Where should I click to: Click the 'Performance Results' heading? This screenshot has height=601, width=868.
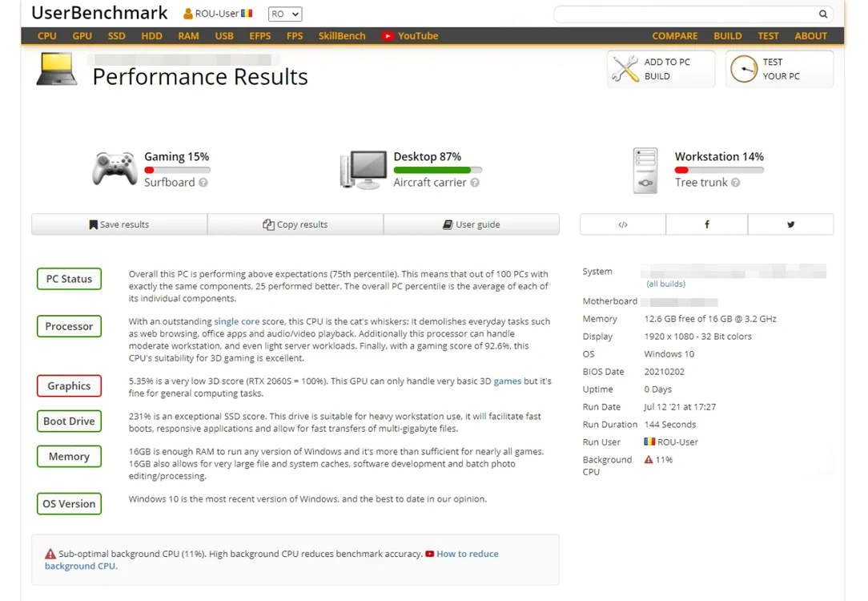click(x=200, y=76)
